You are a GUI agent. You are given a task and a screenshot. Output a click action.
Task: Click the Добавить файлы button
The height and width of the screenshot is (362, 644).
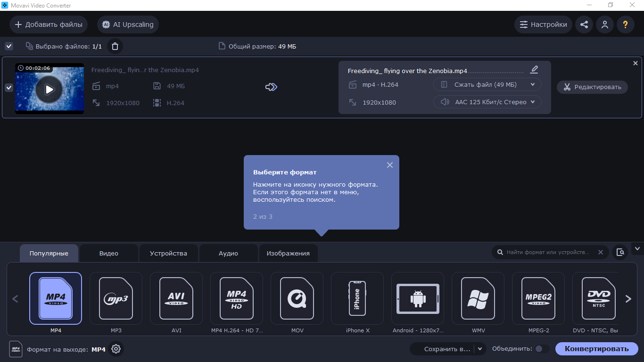pyautogui.click(x=49, y=25)
